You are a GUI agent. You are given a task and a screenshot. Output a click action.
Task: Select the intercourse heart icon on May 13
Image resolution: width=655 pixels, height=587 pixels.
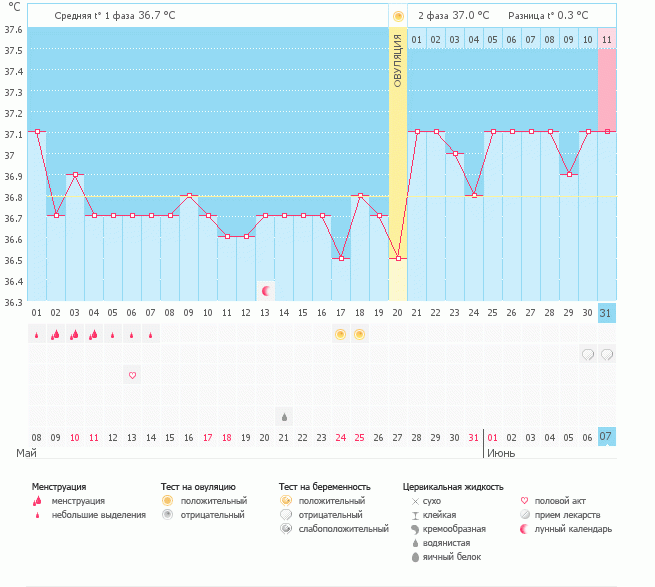(132, 375)
